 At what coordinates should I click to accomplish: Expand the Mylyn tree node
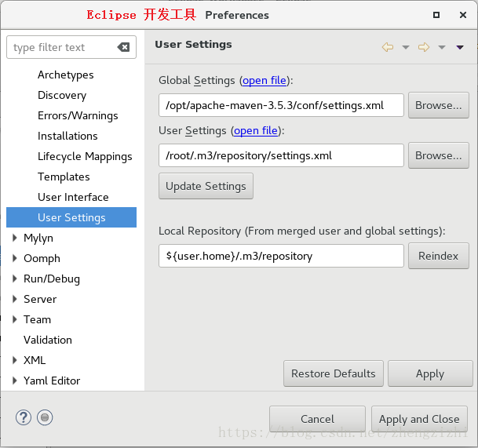point(15,238)
